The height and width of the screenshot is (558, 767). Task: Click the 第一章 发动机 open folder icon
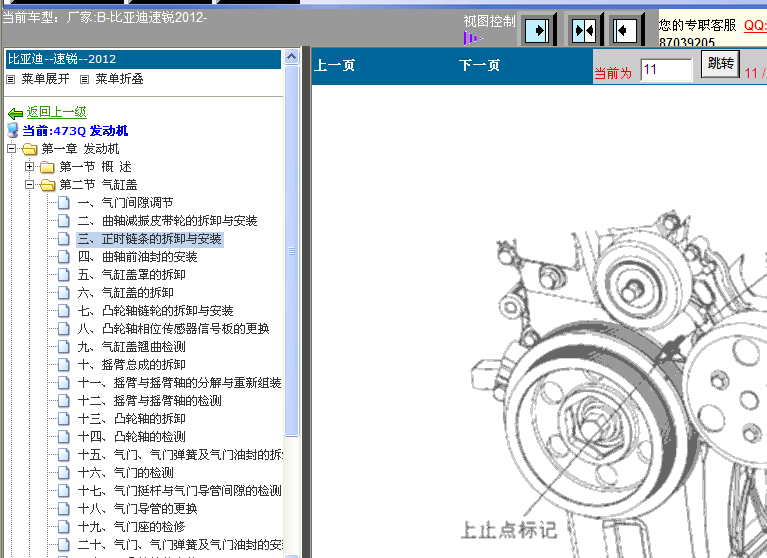(x=30, y=149)
